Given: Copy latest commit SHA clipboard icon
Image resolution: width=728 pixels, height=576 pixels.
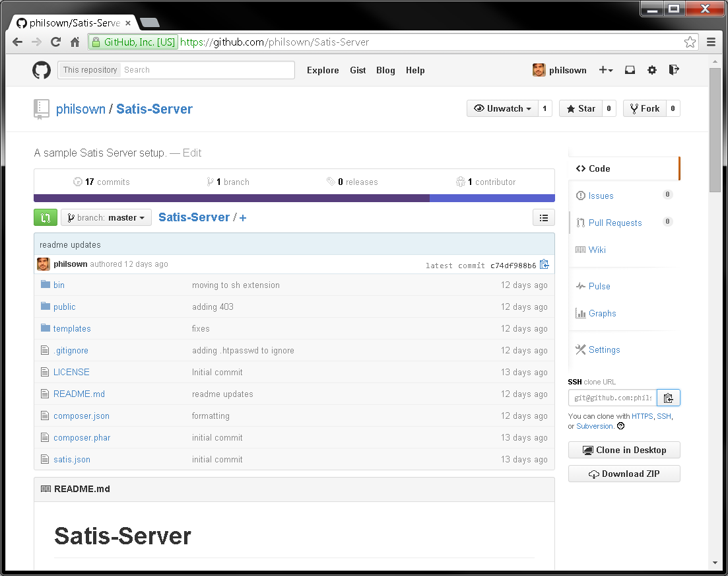Looking at the screenshot, I should (545, 264).
